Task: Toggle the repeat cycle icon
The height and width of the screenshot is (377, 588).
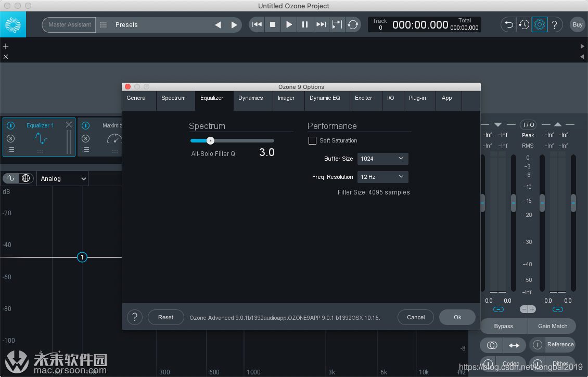Action: pos(353,24)
